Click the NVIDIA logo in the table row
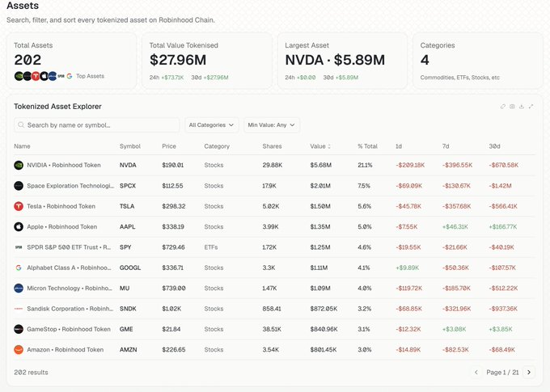Image resolution: width=550 pixels, height=392 pixels. tap(19, 165)
